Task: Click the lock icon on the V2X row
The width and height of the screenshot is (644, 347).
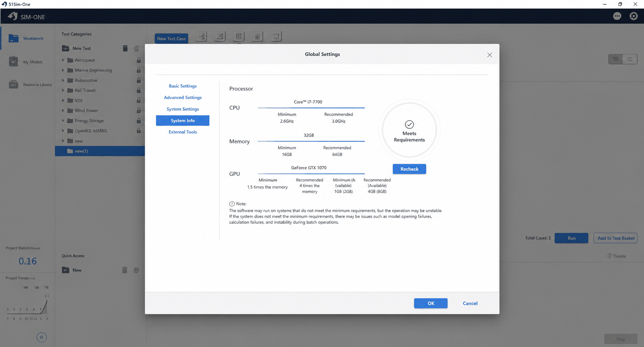Action: 139,101
